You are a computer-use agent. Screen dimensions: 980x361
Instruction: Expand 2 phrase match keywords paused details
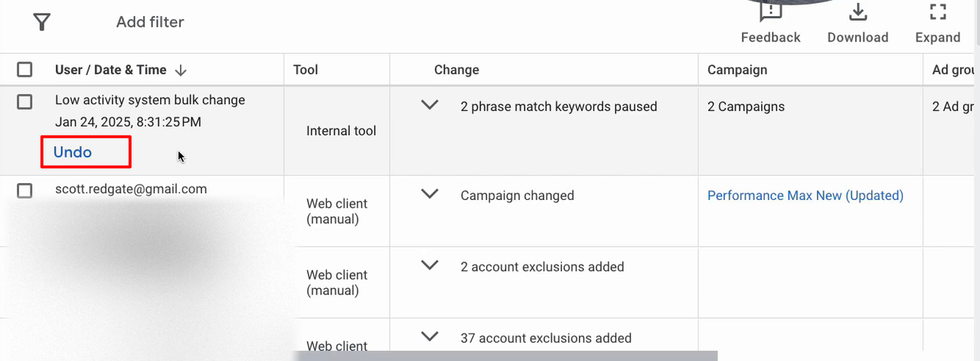point(430,106)
